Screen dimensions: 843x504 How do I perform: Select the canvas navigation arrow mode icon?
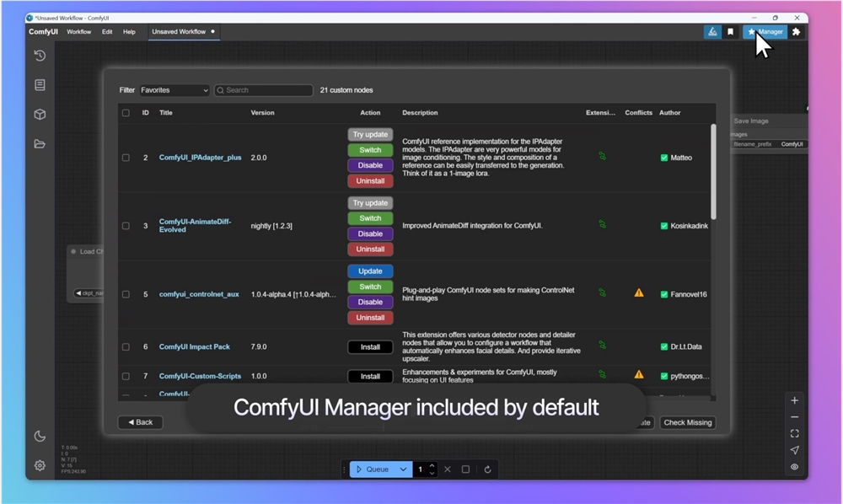[795, 450]
